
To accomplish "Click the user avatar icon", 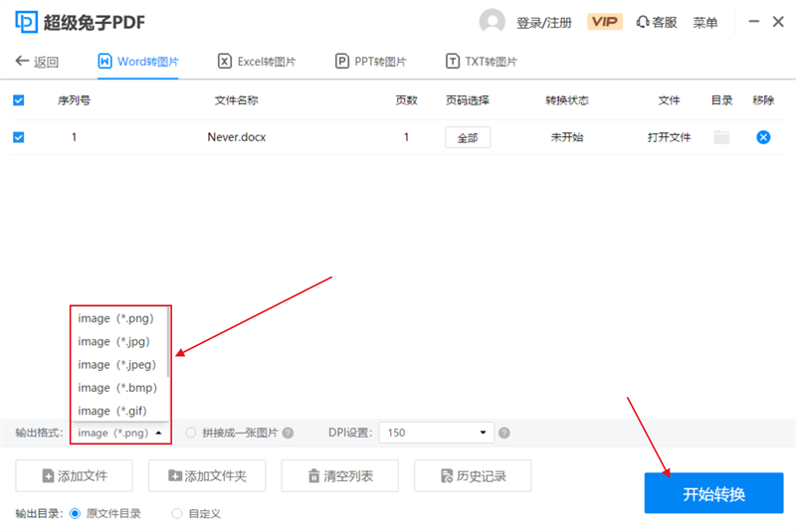I will 492,22.
